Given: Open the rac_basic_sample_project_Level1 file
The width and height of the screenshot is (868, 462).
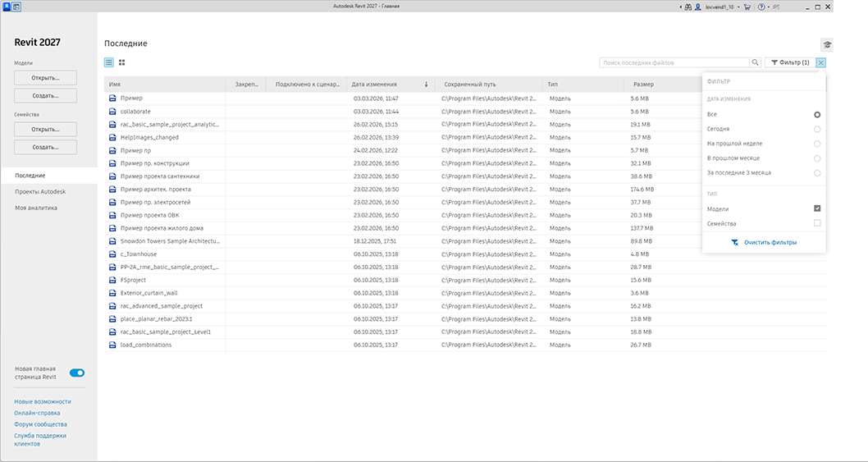Looking at the screenshot, I should [x=166, y=332].
